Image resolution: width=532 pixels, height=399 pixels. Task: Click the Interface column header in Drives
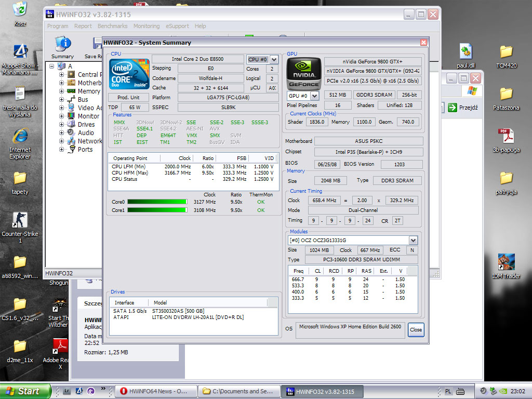129,303
